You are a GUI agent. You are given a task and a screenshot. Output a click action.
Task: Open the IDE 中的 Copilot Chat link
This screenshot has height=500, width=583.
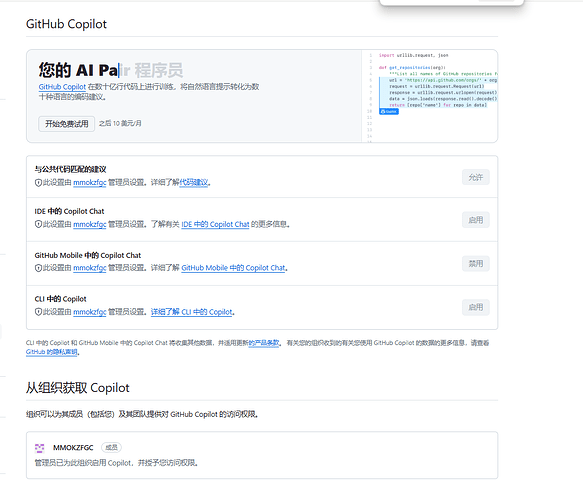tap(215, 225)
